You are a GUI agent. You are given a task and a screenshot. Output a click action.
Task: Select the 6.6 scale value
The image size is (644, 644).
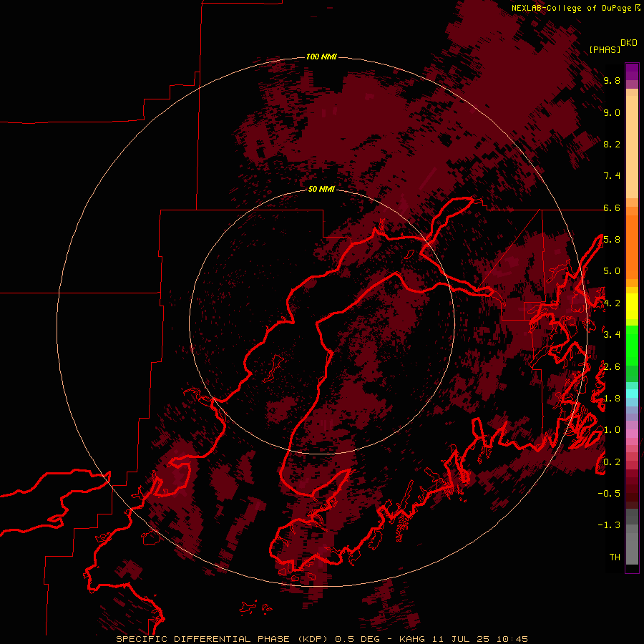pos(612,208)
